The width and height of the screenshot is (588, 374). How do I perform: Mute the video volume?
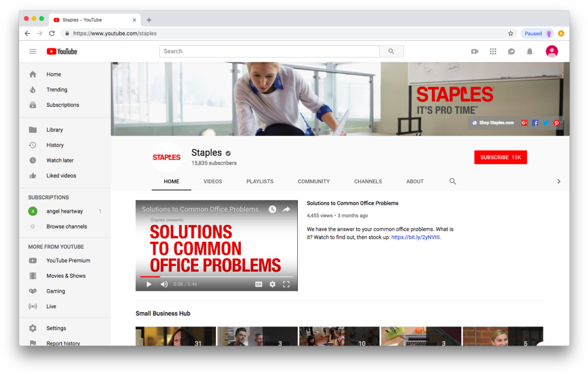[164, 284]
